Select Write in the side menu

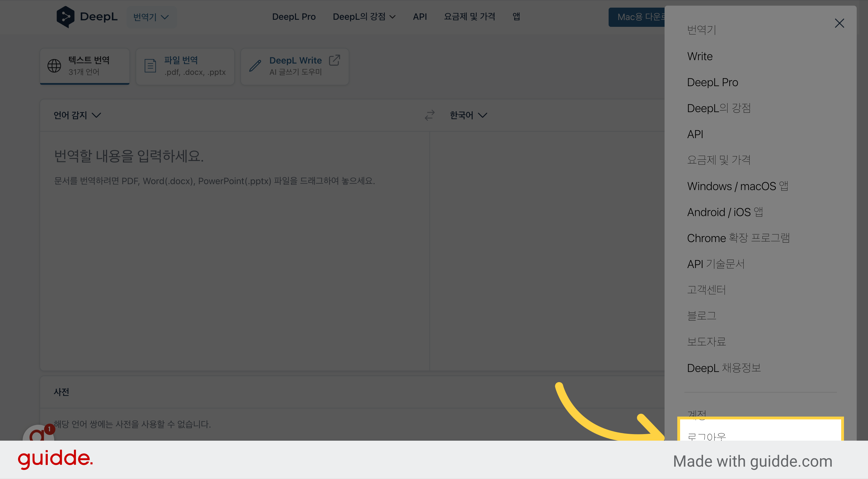click(700, 56)
